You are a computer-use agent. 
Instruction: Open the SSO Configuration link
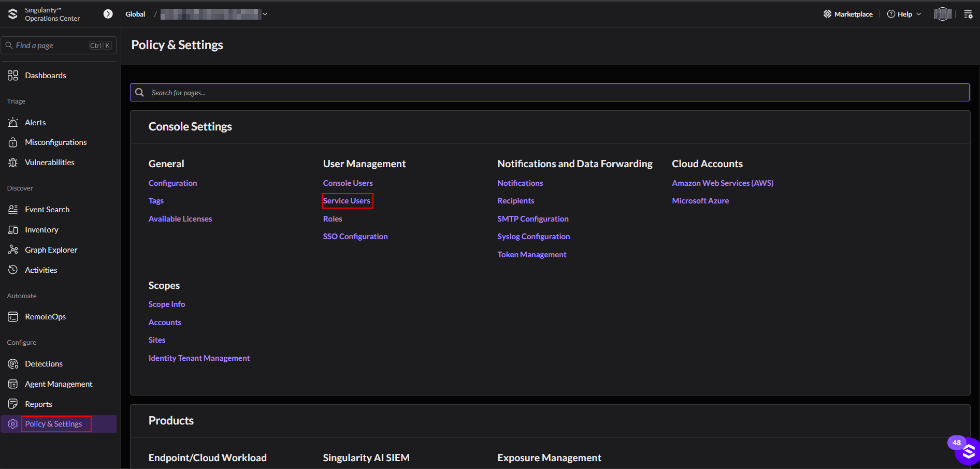click(355, 237)
